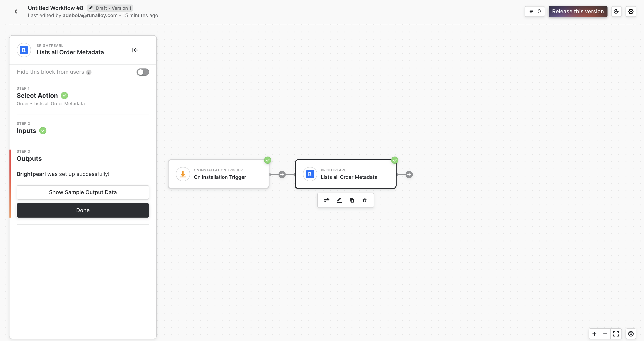Click info icon next to Hide this block
644x341 pixels.
pyautogui.click(x=89, y=72)
